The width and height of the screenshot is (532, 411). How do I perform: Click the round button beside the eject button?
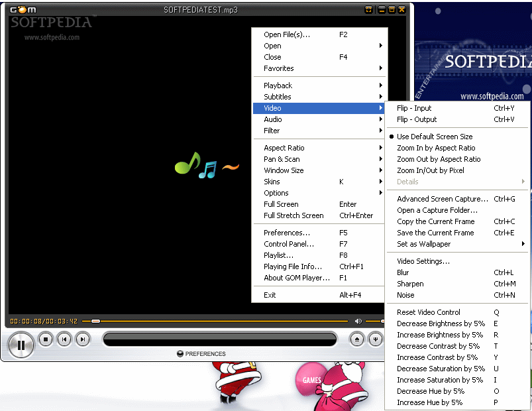[375, 339]
